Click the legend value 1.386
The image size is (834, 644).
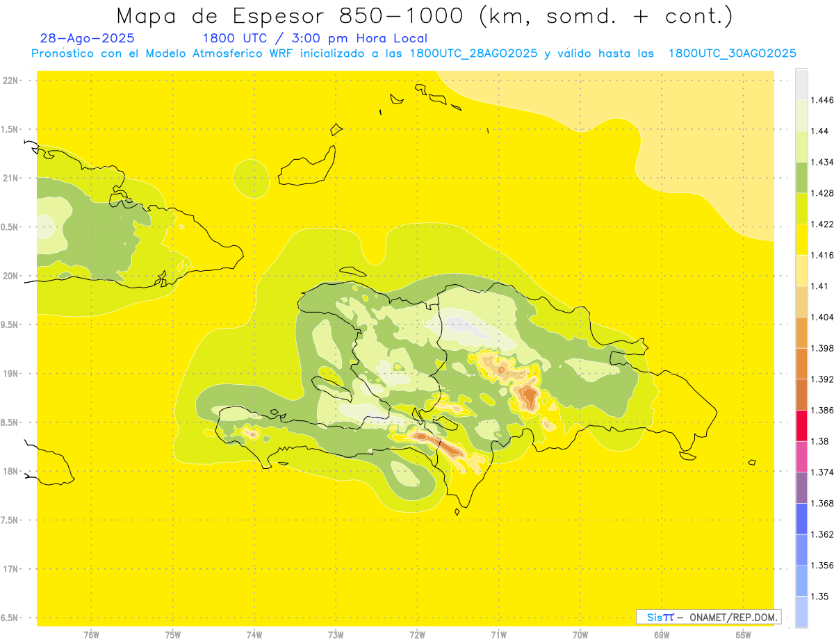tap(822, 411)
